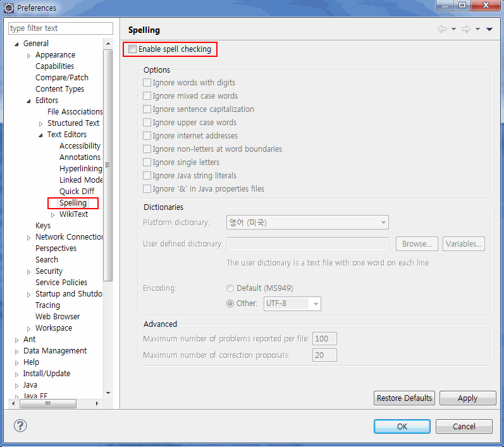Toggle Ignore words with digits
This screenshot has height=447, width=504.
click(x=147, y=83)
